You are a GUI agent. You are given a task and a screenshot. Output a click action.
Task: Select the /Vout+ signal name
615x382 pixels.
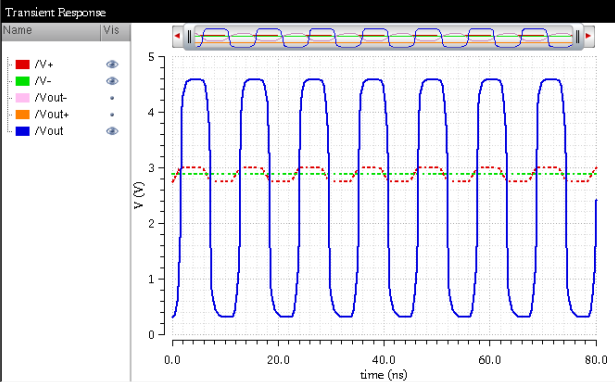tap(52, 114)
